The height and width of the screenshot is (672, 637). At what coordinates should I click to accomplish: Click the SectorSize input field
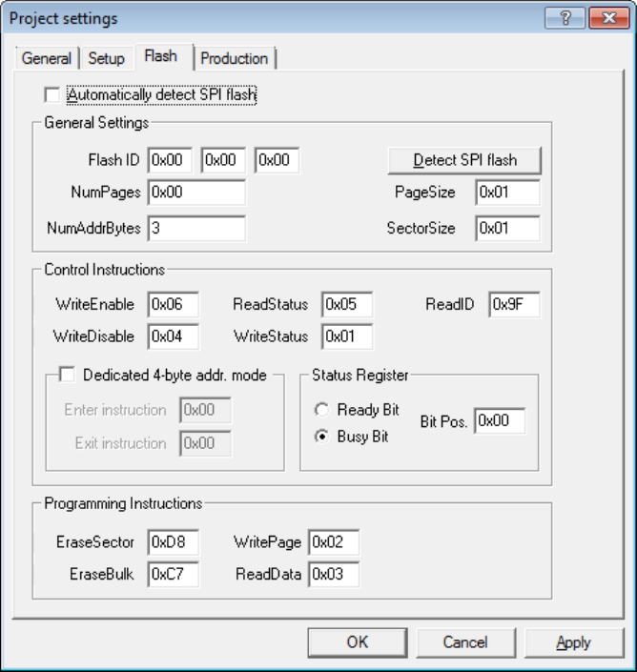point(507,229)
